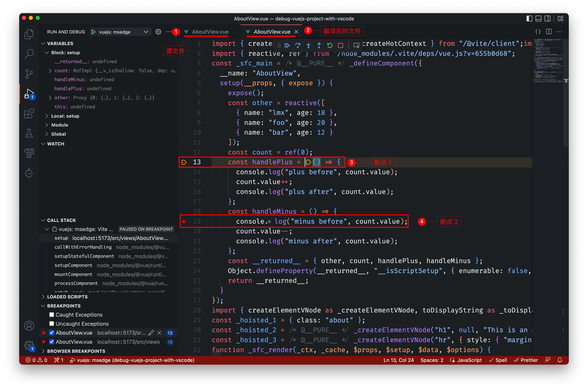Expand the Global scope

(47, 134)
